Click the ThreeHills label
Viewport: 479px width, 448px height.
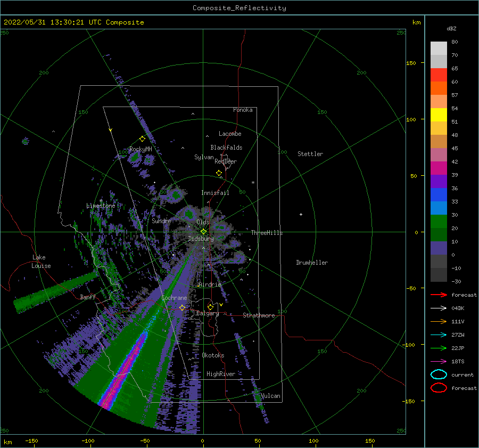pos(267,233)
